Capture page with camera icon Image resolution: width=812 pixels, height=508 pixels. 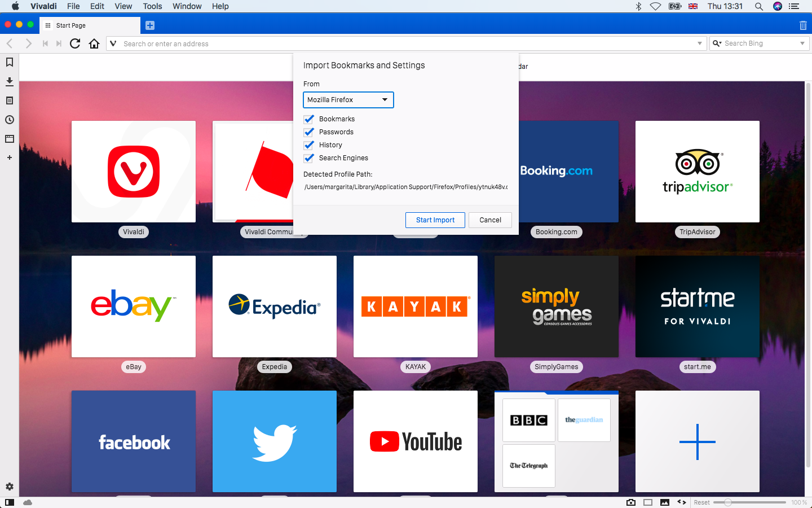point(631,502)
